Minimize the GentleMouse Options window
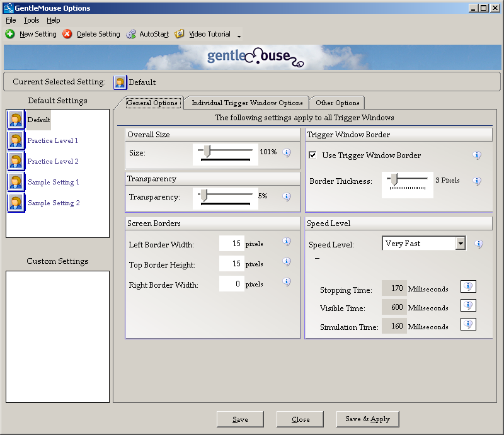Screen dimensions: 504x435 tap(473, 8)
